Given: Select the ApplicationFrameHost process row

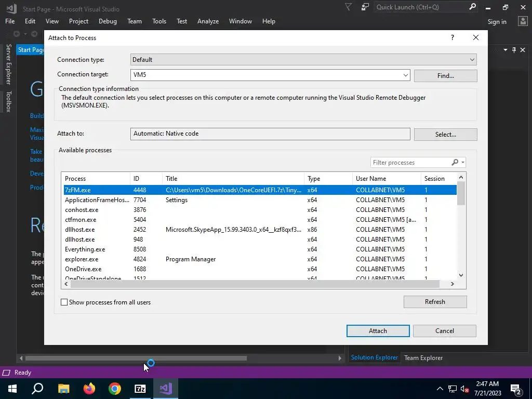Looking at the screenshot, I should click(260, 200).
